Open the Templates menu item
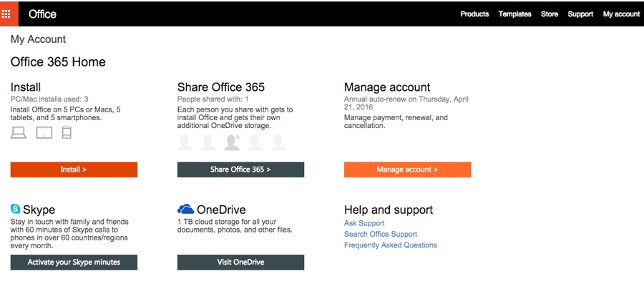This screenshot has height=299, width=644. (514, 14)
